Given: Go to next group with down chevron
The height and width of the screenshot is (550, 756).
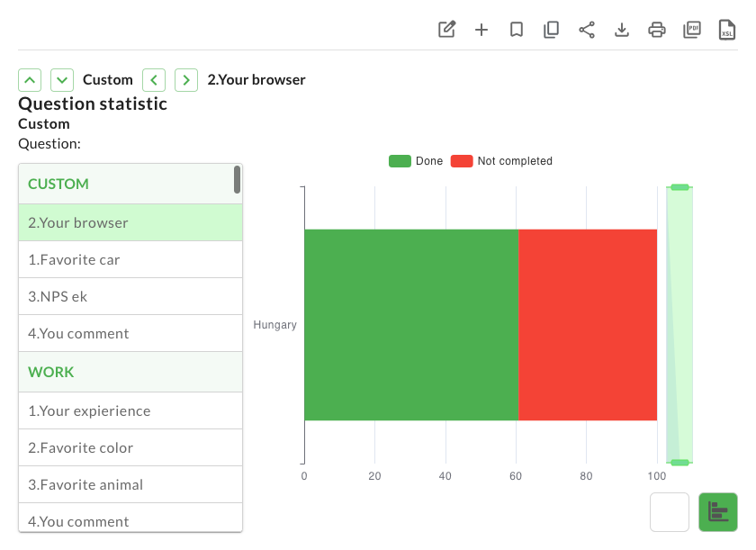Looking at the screenshot, I should tap(62, 79).
